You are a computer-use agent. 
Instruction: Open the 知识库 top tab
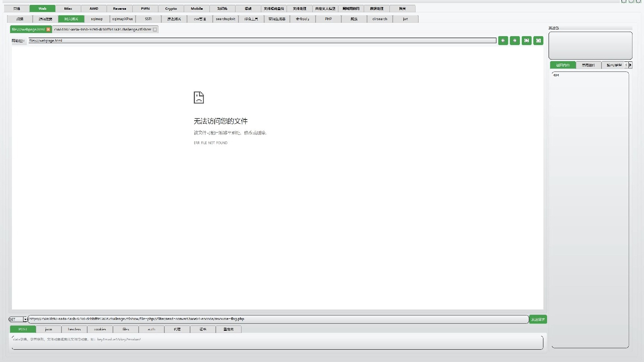[x=222, y=9]
